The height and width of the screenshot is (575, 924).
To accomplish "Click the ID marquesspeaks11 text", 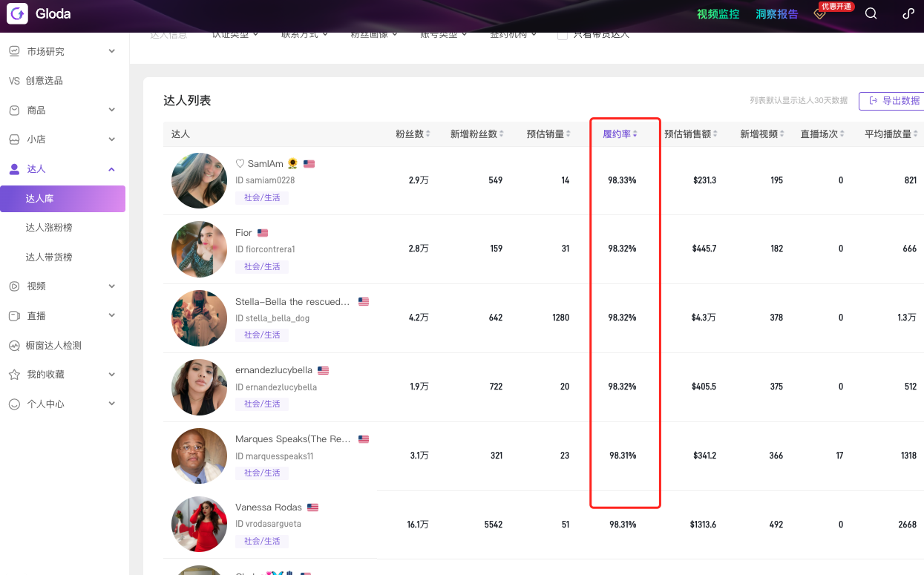I will click(x=275, y=456).
